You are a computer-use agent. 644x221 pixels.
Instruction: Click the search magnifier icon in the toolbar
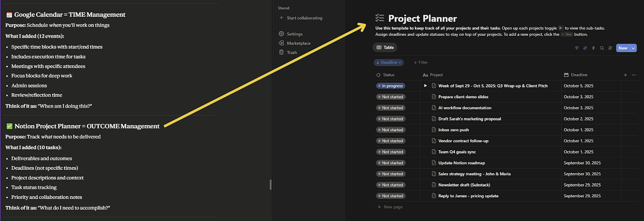[602, 48]
